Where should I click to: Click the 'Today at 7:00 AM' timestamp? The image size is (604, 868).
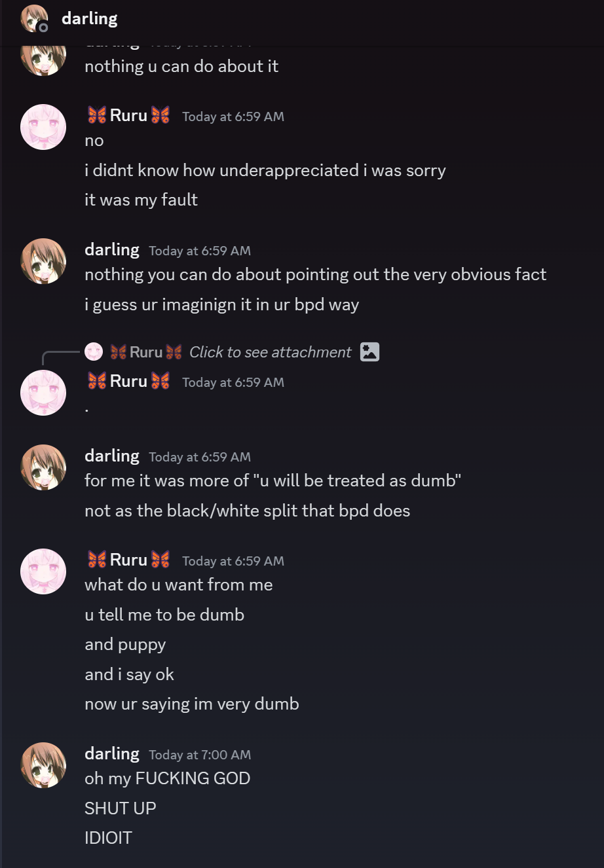[x=200, y=755]
